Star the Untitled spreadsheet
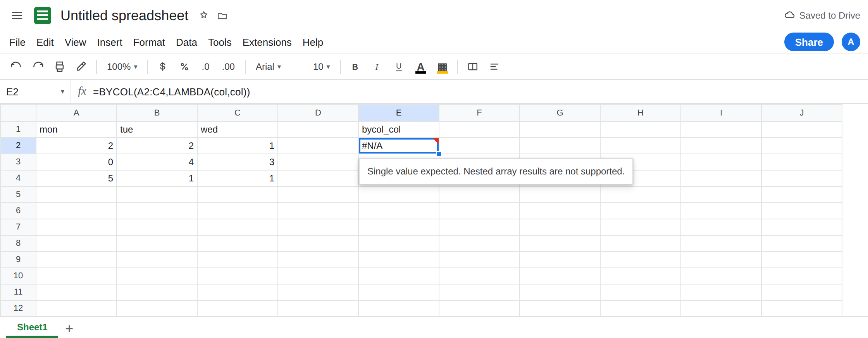The image size is (868, 338). coord(204,16)
